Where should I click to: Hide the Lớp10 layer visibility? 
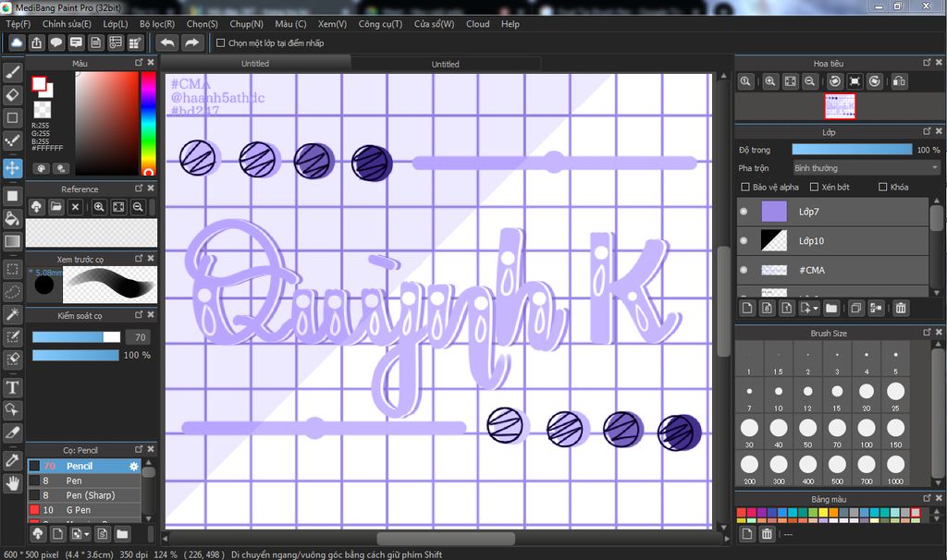pyautogui.click(x=744, y=241)
